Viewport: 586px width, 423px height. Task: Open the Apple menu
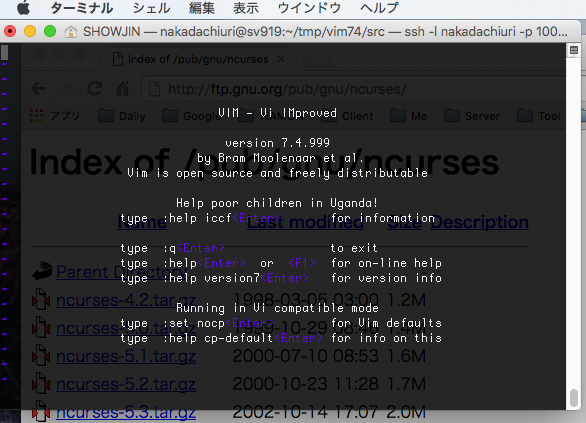pyautogui.click(x=23, y=7)
